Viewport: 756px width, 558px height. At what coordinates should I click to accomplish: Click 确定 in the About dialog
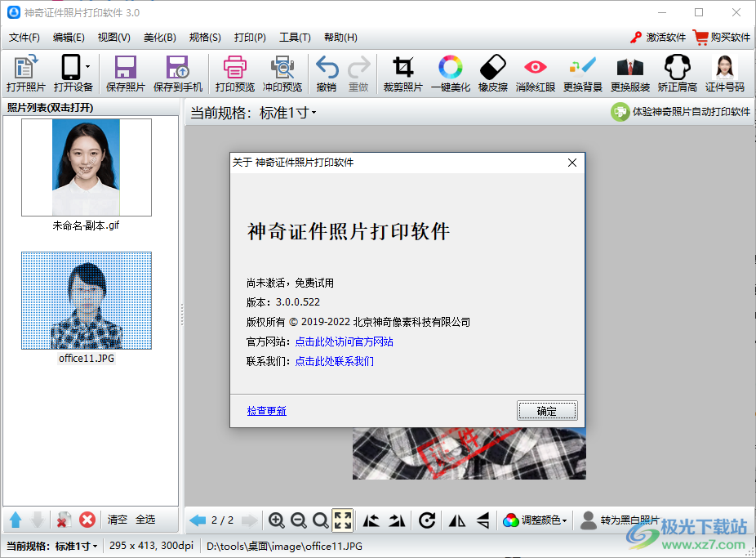[x=547, y=410]
